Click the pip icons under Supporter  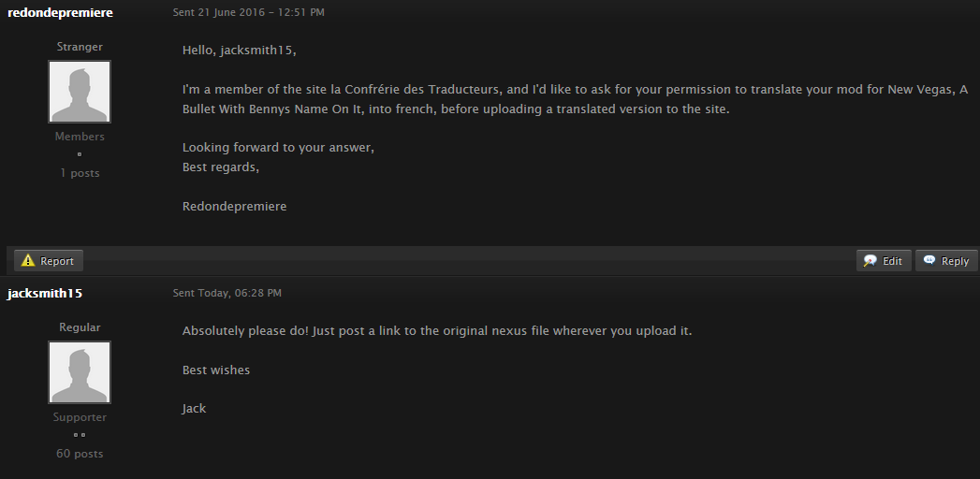point(80,435)
